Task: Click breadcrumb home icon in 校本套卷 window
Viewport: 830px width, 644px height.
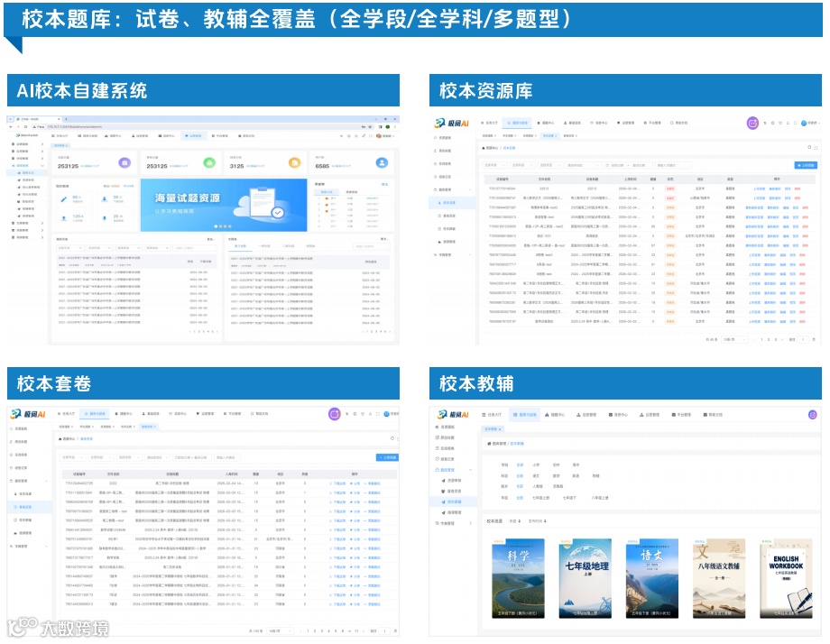Action: pos(60,439)
